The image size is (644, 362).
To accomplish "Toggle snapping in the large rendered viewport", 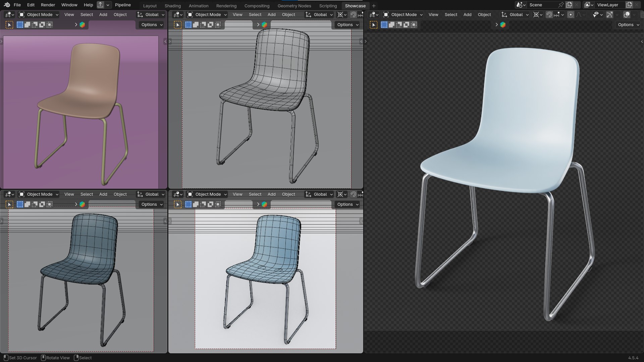I will click(549, 14).
